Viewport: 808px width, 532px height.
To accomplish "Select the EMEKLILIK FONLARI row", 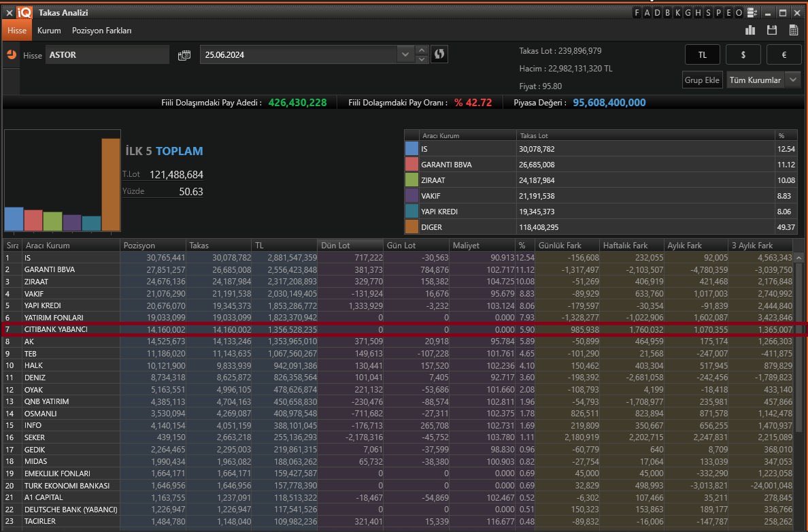I will tap(398, 473).
